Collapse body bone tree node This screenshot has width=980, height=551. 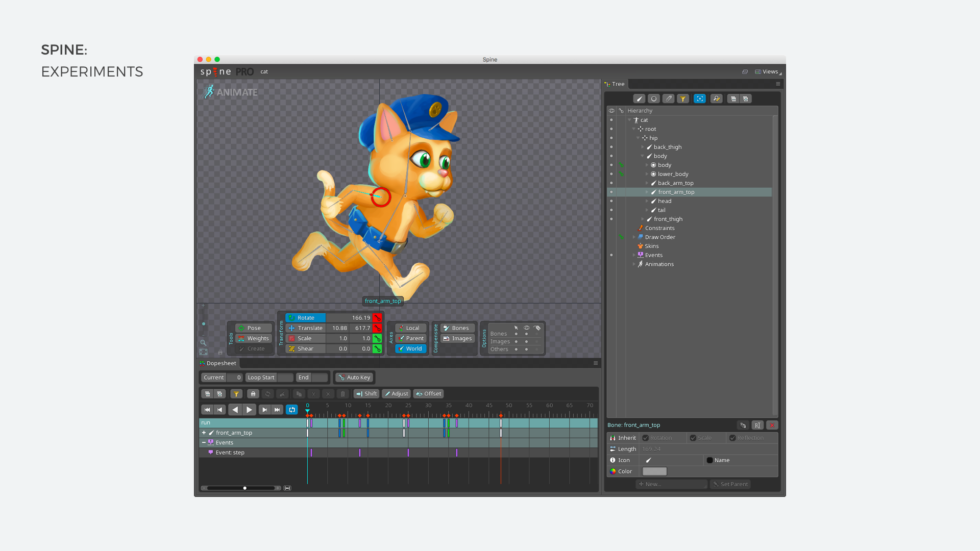tap(643, 156)
